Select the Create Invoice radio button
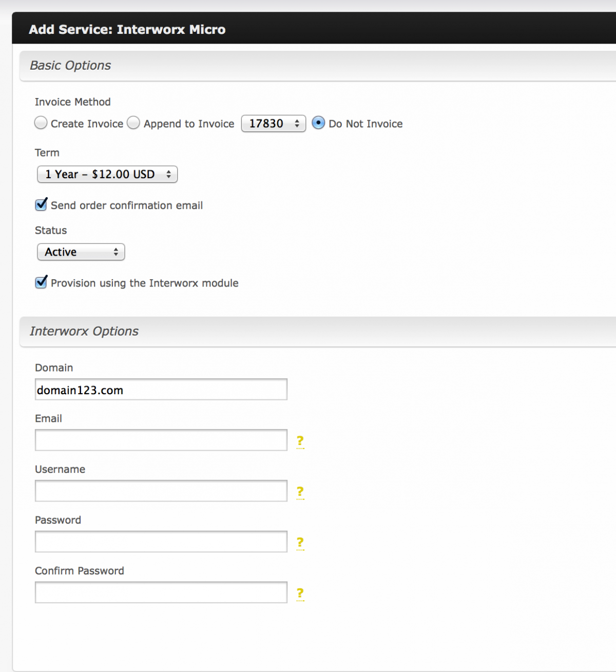Screen dimensions: 616x672 coord(41,123)
